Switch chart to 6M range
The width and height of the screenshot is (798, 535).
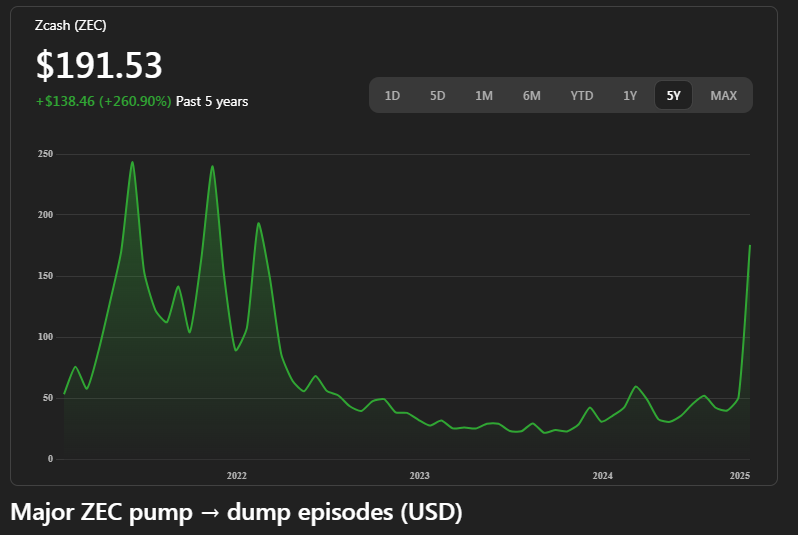click(531, 96)
